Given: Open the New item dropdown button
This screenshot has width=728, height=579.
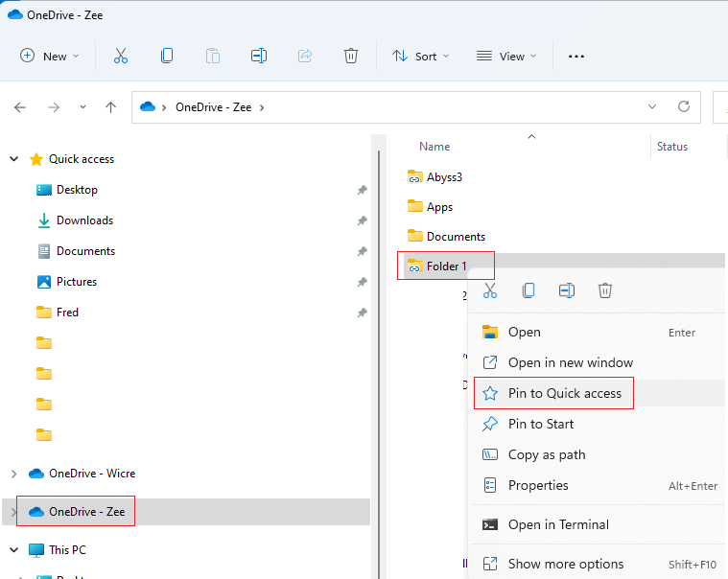Looking at the screenshot, I should tap(49, 57).
